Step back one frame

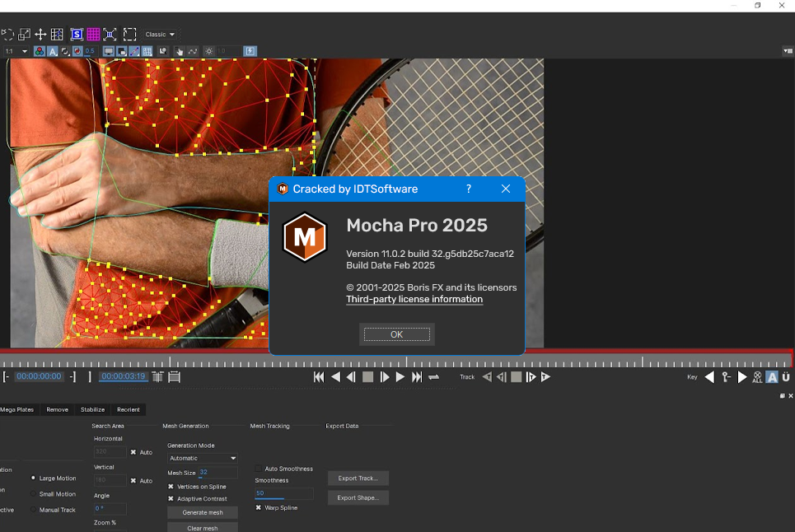pyautogui.click(x=351, y=377)
